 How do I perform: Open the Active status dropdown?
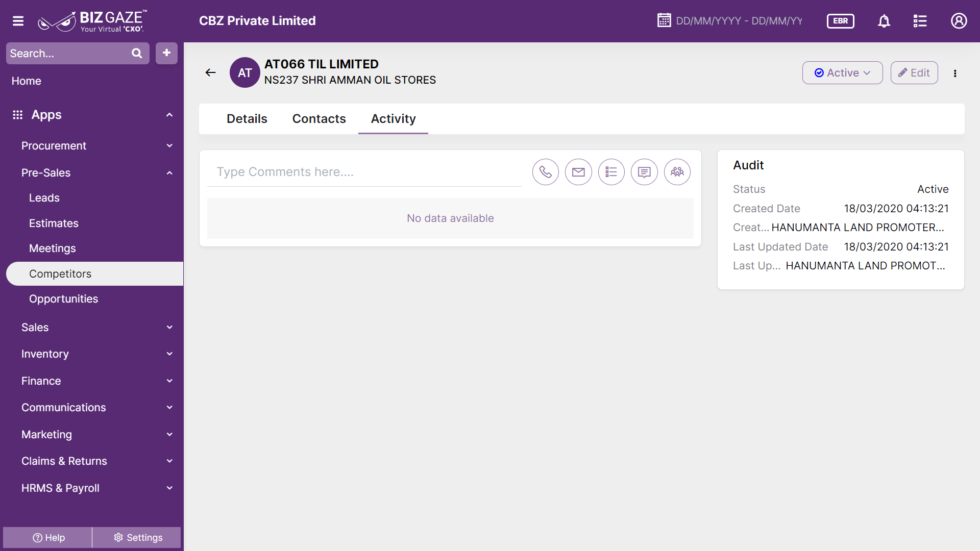tap(842, 73)
